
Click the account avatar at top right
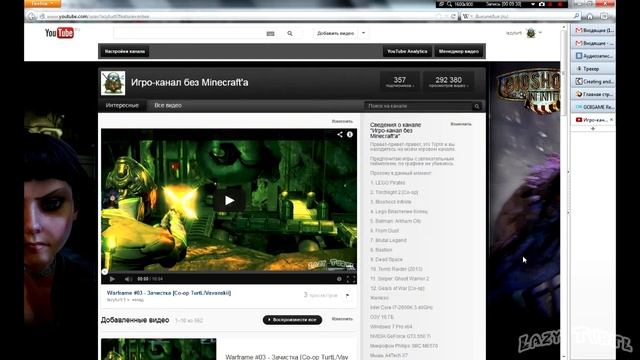531,33
